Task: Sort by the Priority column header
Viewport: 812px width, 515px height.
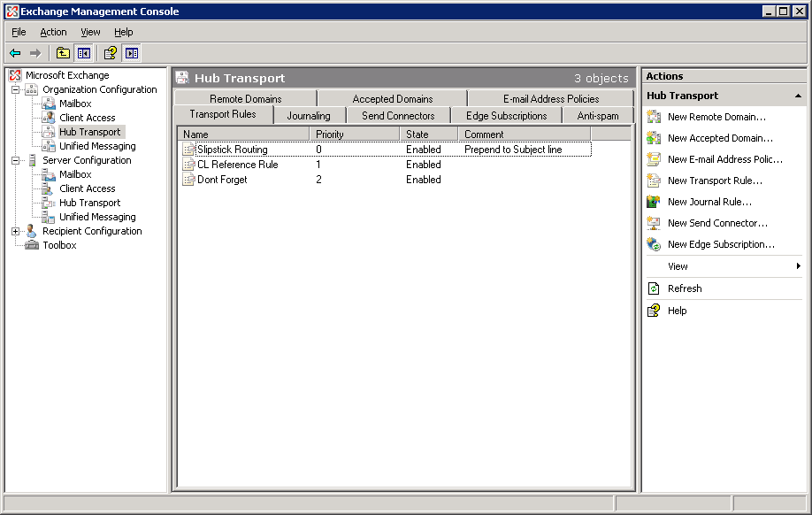Action: [355, 135]
